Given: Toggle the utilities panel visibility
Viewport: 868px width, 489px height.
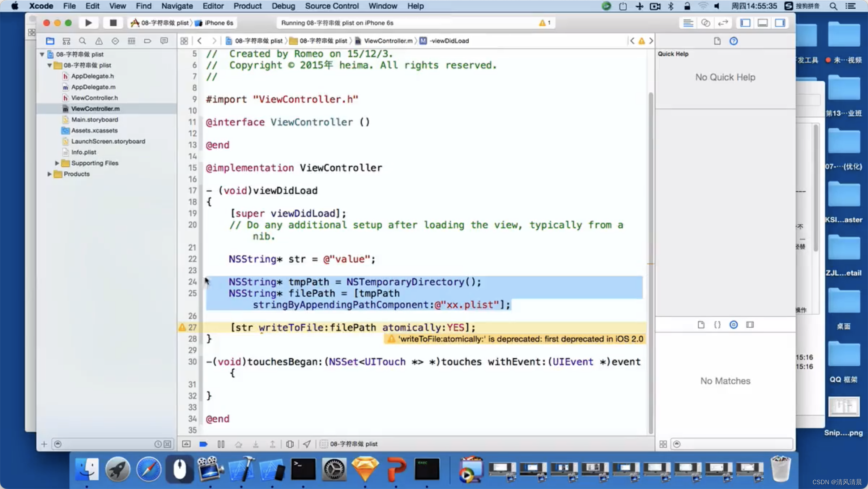Looking at the screenshot, I should [x=780, y=23].
